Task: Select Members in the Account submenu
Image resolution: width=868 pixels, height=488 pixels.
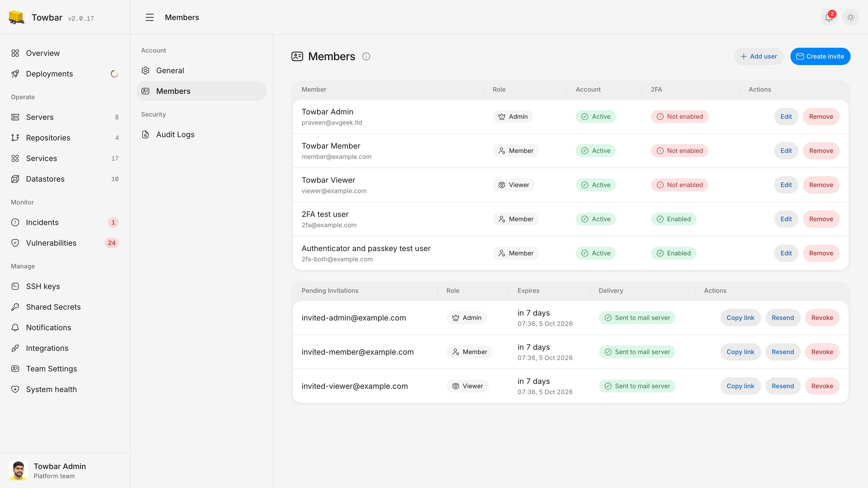Action: pos(202,91)
